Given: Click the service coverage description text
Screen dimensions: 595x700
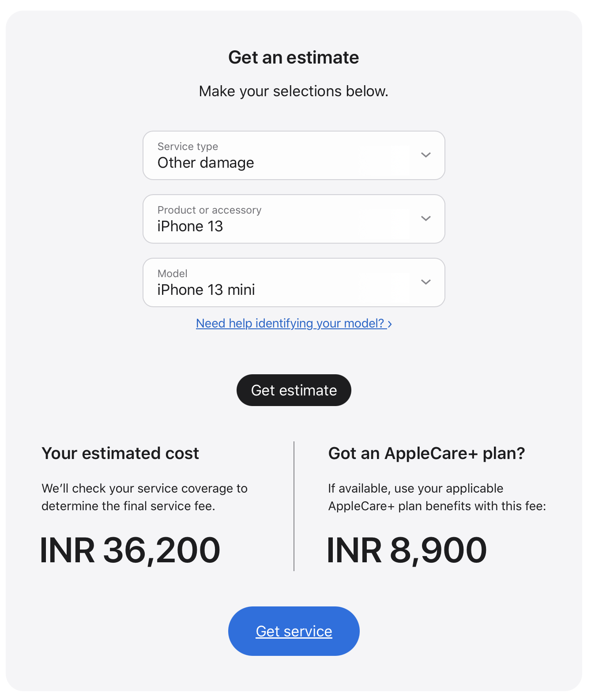Looking at the screenshot, I should tap(144, 497).
